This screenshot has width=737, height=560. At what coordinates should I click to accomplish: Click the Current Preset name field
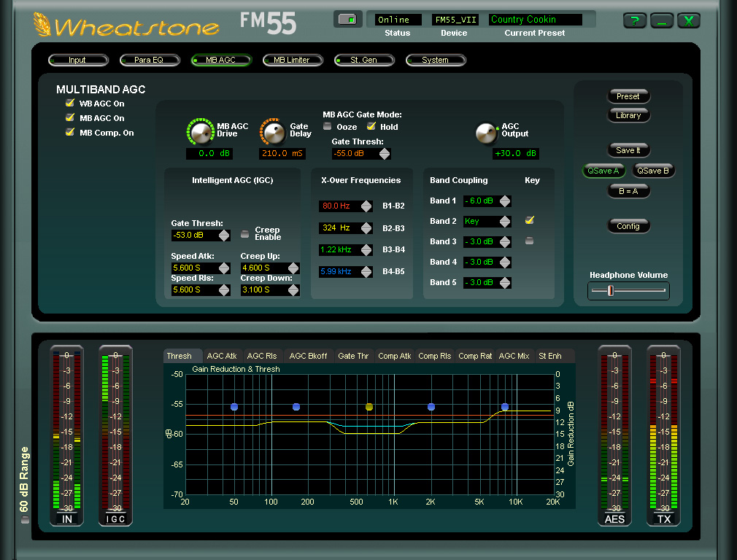point(535,20)
